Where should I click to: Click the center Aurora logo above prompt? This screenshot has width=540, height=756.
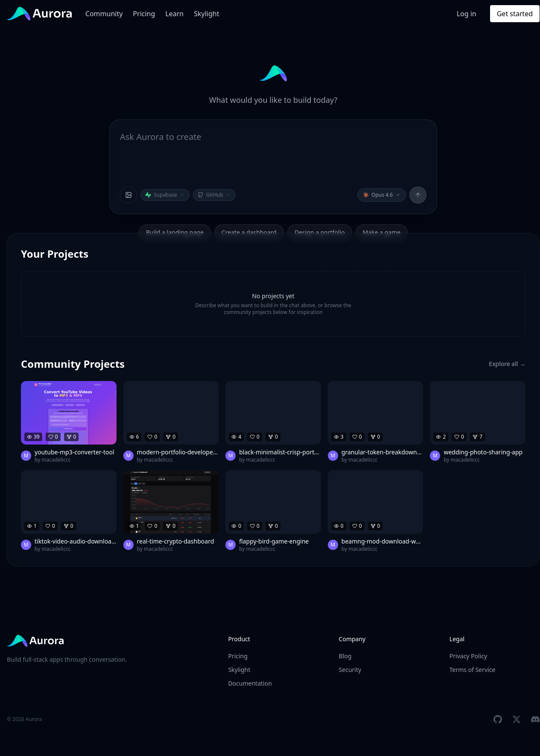click(x=273, y=73)
